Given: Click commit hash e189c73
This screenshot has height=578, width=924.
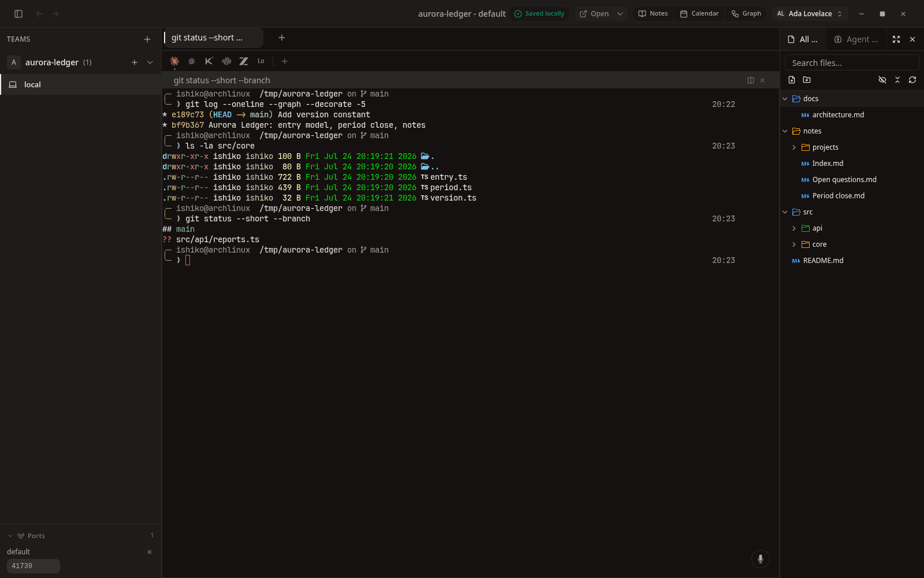Looking at the screenshot, I should 188,115.
